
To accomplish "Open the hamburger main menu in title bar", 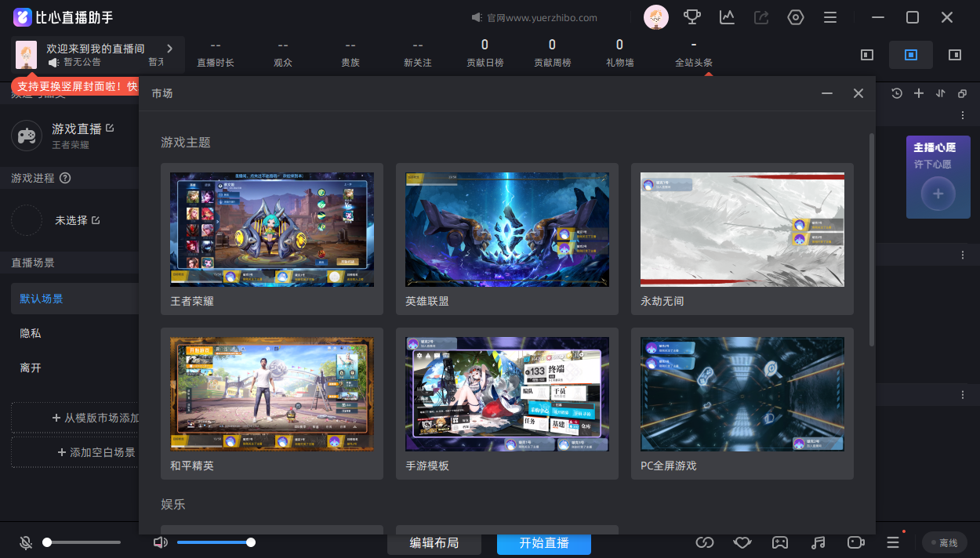I will point(830,17).
